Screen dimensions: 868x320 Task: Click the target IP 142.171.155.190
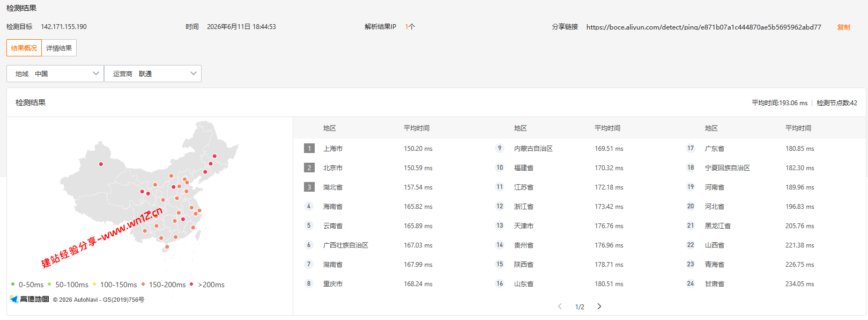click(64, 27)
